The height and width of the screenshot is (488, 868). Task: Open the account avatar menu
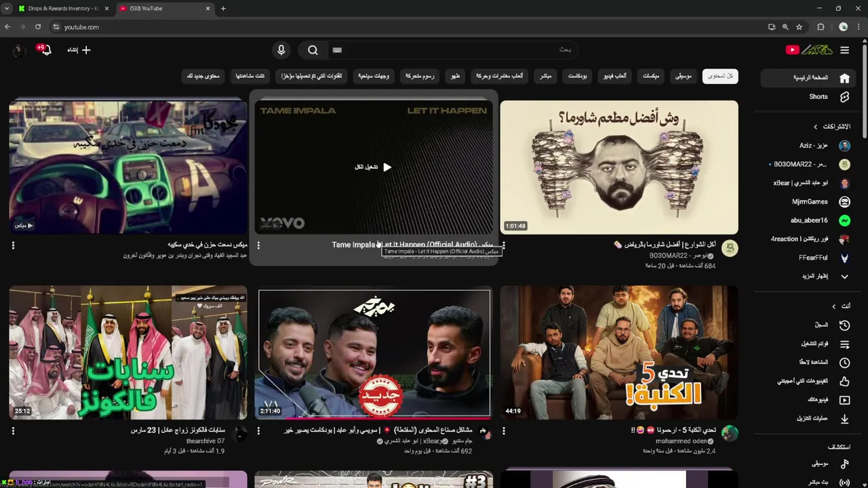pyautogui.click(x=18, y=49)
